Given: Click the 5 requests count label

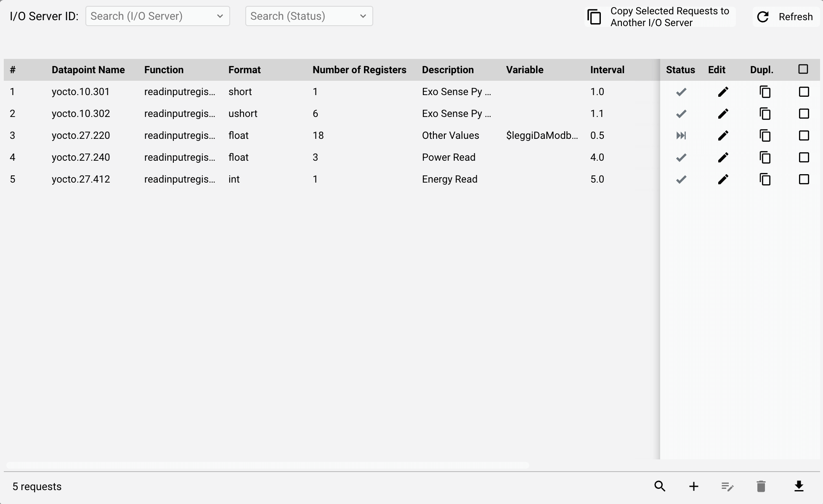Looking at the screenshot, I should pyautogui.click(x=37, y=487).
